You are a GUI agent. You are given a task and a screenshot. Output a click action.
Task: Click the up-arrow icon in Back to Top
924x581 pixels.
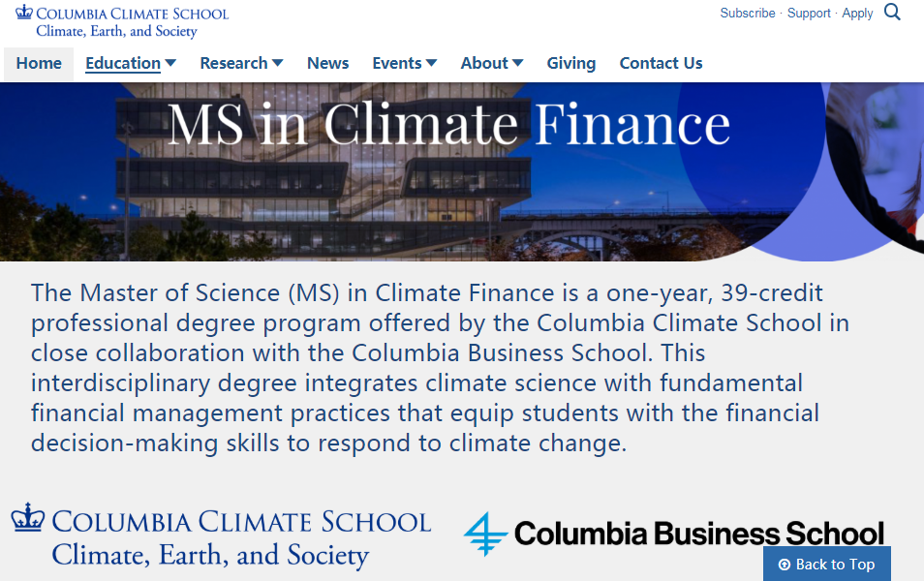click(785, 565)
